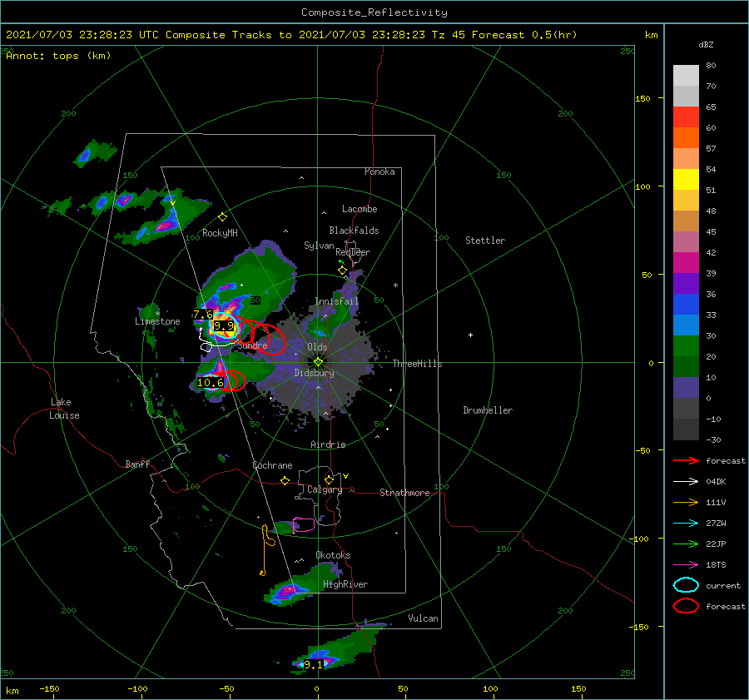
Task: Click the green 22JP track arrow
Action: tap(686, 544)
